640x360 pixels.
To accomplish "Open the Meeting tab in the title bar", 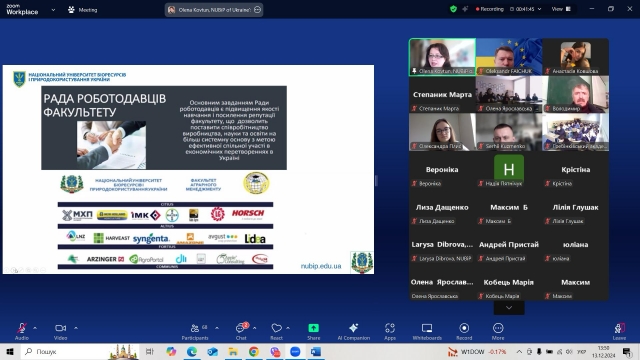I will coord(83,10).
